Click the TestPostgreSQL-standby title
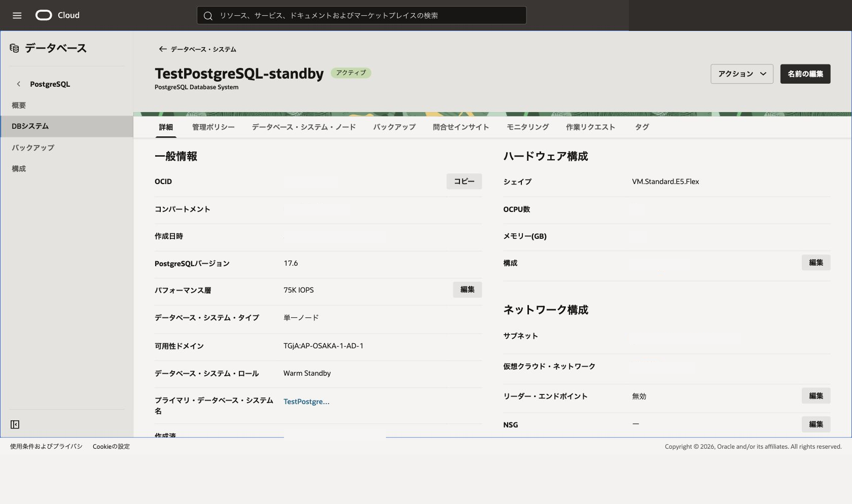The image size is (852, 504). [239, 74]
